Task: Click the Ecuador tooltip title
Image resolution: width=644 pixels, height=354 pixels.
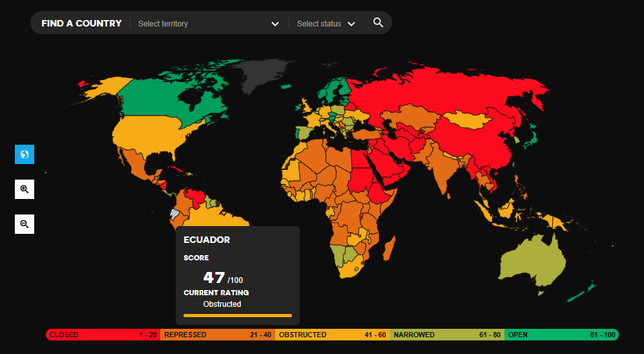Action: (207, 240)
